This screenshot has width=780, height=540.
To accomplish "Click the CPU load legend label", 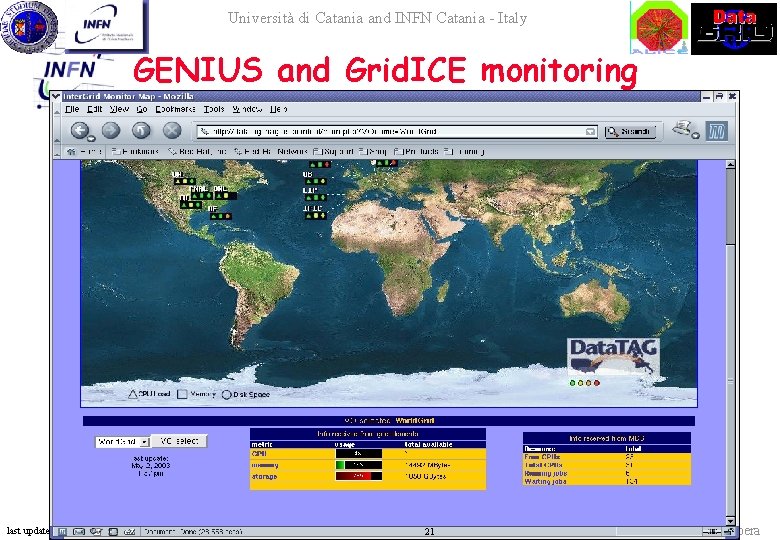I will tap(154, 394).
